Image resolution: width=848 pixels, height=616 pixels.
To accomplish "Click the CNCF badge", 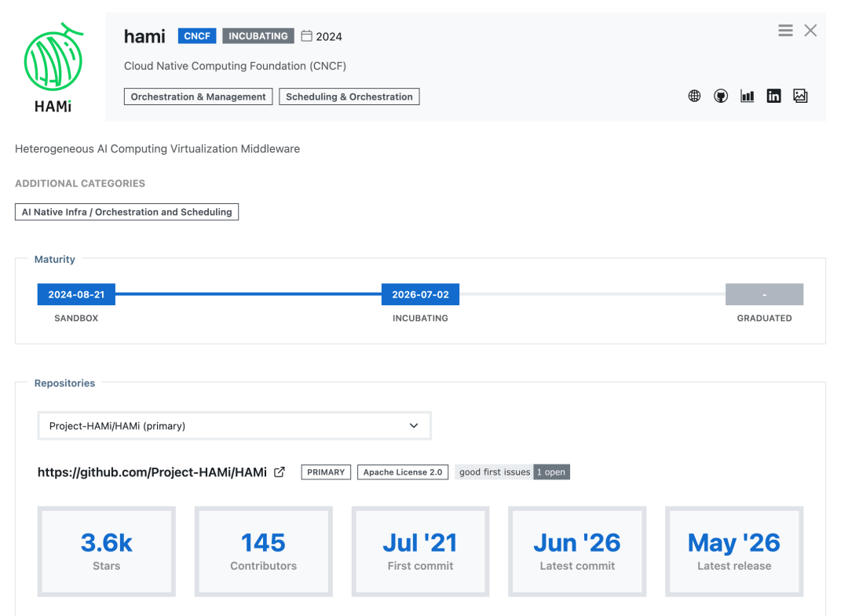I will coord(197,36).
